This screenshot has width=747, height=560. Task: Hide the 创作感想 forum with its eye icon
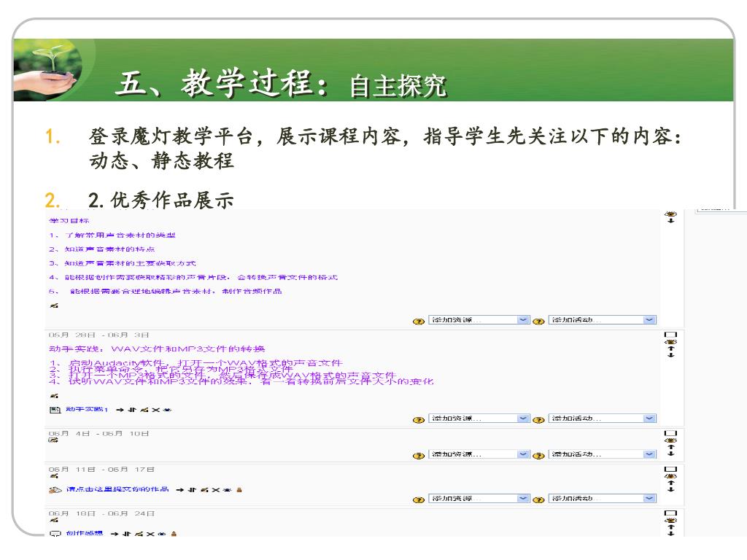(x=162, y=534)
